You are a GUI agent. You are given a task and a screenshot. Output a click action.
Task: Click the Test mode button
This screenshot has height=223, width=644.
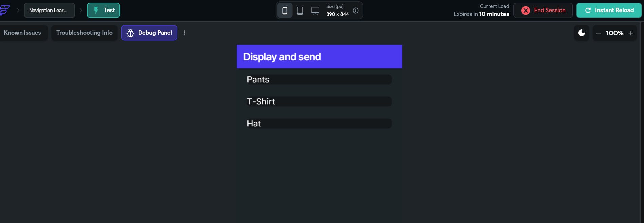pyautogui.click(x=104, y=11)
